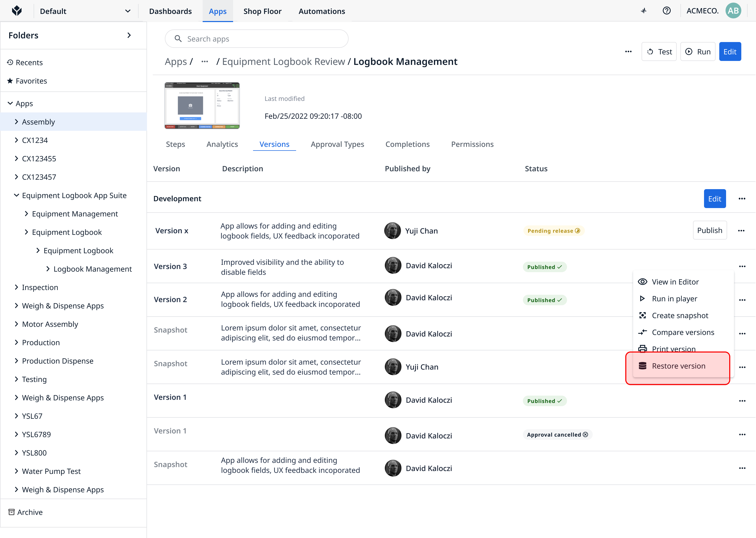Click the top blue Edit button
Viewport: 756px width, 538px height.
pyautogui.click(x=730, y=52)
